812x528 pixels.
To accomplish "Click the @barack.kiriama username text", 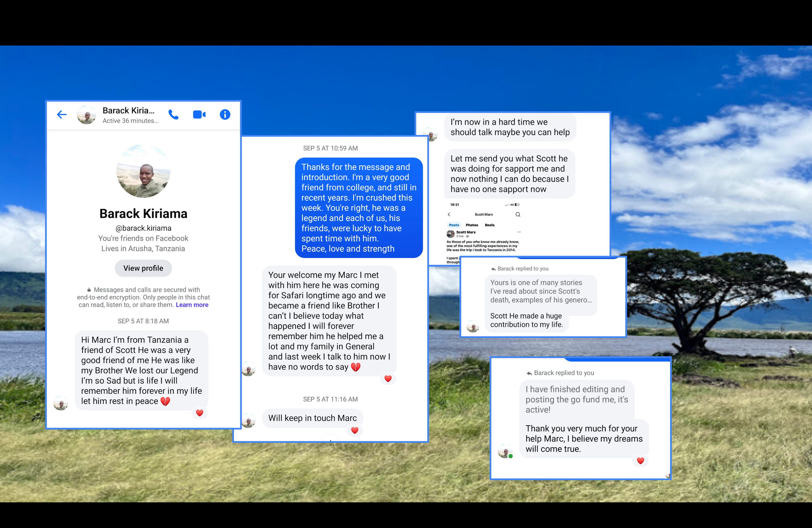I will (143, 228).
